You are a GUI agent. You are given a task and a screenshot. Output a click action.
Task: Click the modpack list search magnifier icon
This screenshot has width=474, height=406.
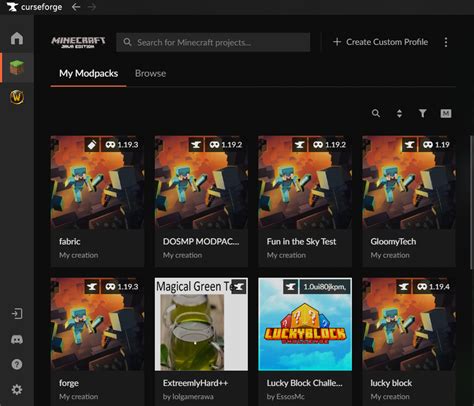[x=376, y=113]
